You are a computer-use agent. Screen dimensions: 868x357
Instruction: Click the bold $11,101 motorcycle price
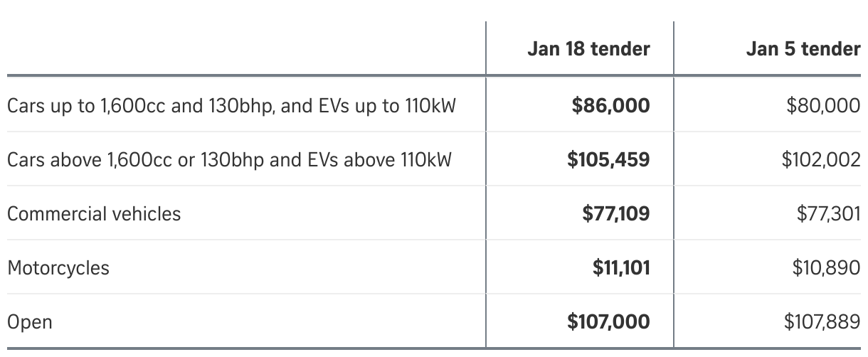621,268
